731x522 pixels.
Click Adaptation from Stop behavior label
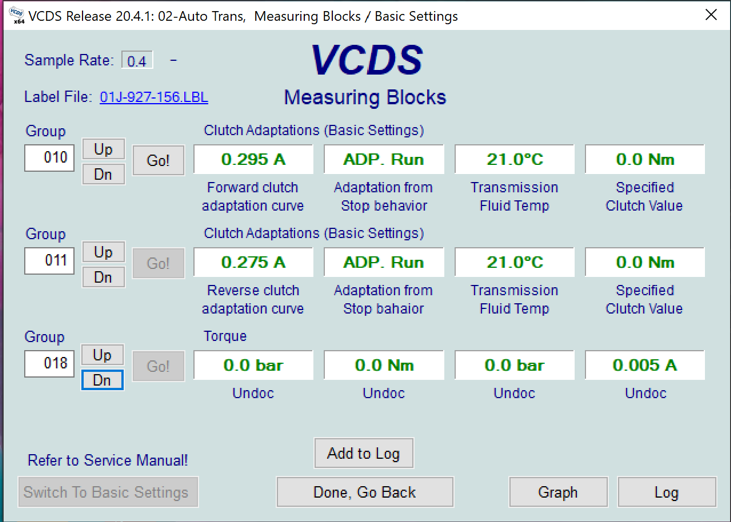tap(383, 197)
